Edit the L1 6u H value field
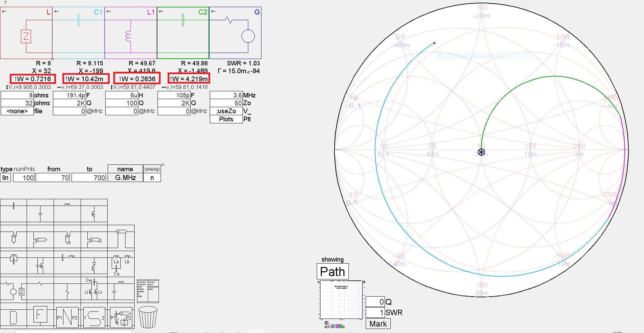The height and width of the screenshot is (333, 644). pyautogui.click(x=122, y=95)
